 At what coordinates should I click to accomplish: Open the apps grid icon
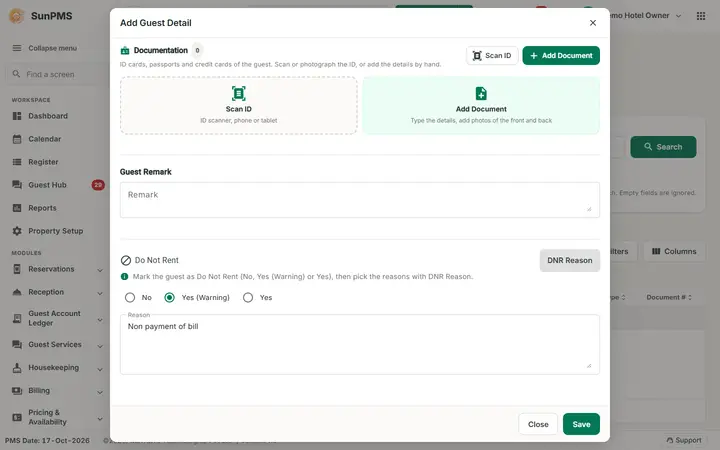point(701,16)
